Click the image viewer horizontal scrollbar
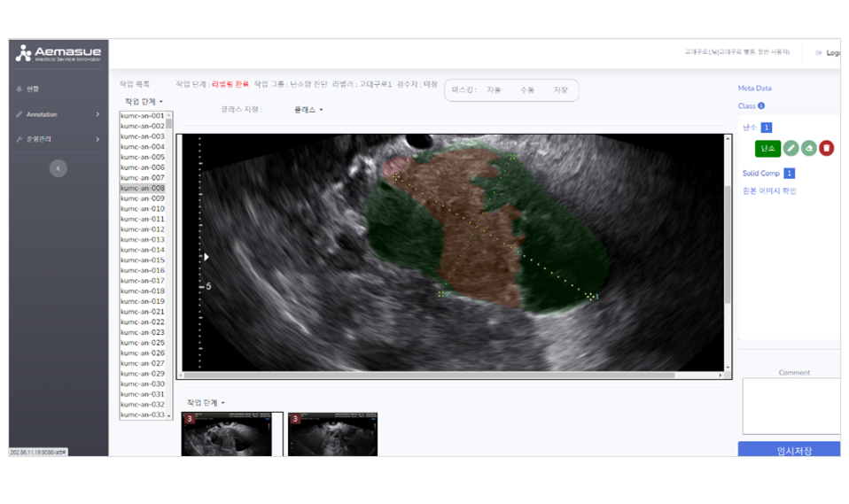This screenshot has width=849, height=504. 431,375
